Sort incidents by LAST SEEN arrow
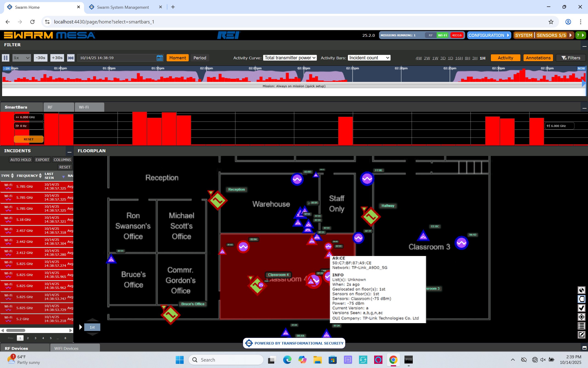The height and width of the screenshot is (368, 588). pos(63,176)
